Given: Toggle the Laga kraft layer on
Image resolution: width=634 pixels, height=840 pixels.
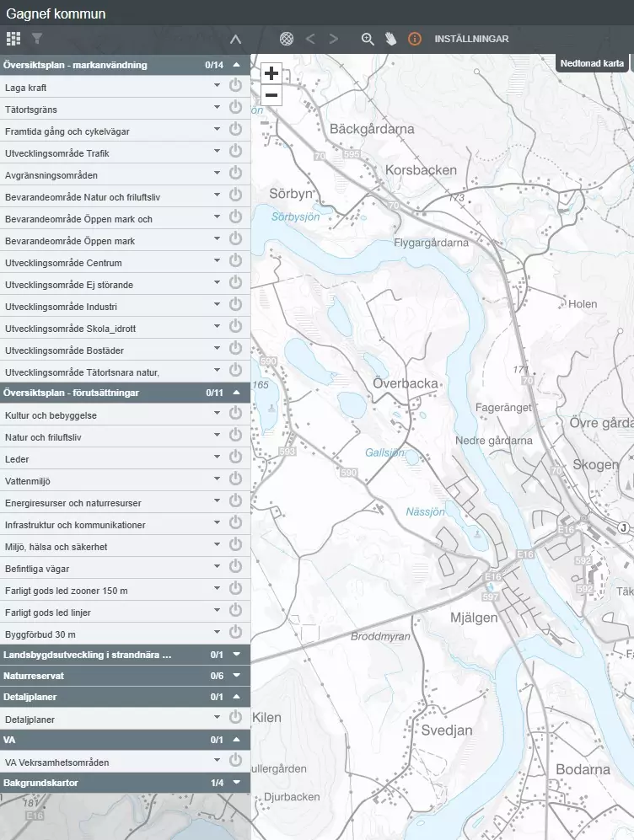Looking at the screenshot, I should point(236,86).
